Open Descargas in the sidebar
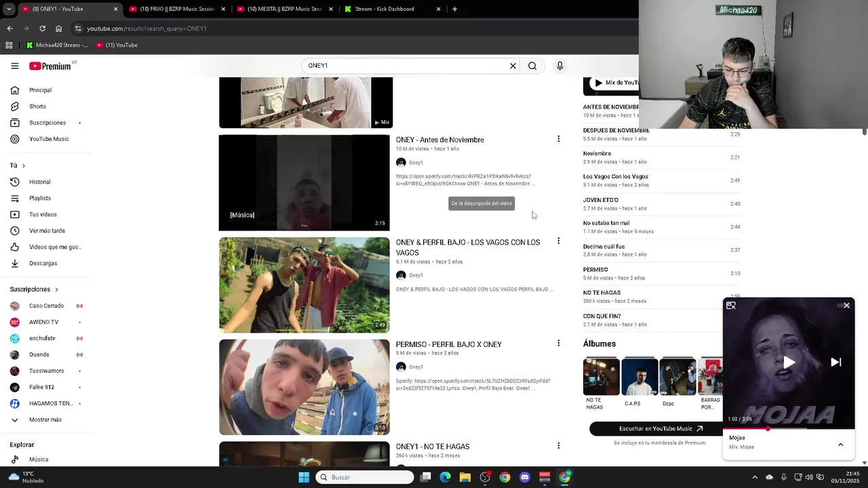 (x=43, y=263)
